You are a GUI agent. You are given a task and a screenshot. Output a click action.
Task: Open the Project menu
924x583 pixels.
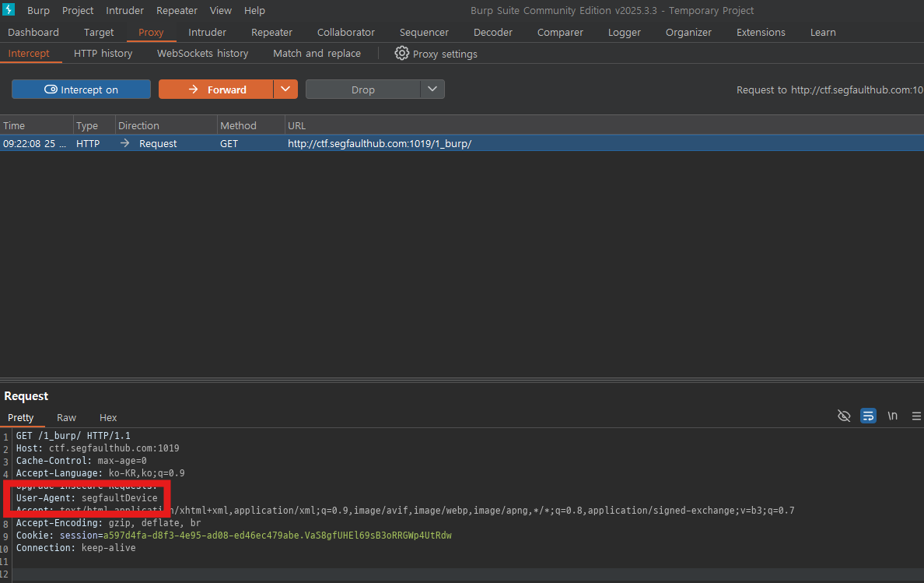click(x=78, y=11)
